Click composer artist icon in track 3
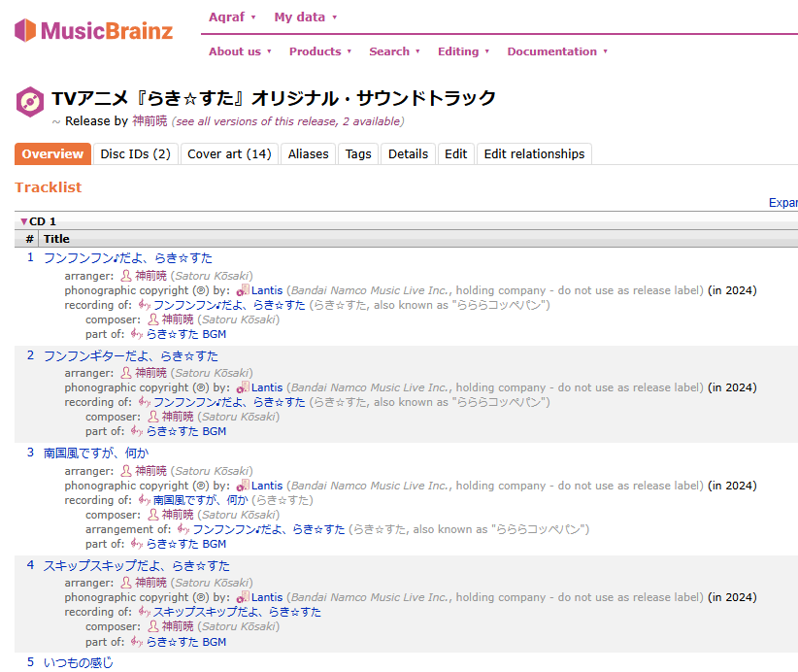This screenshot has width=798, height=672. pos(152,516)
